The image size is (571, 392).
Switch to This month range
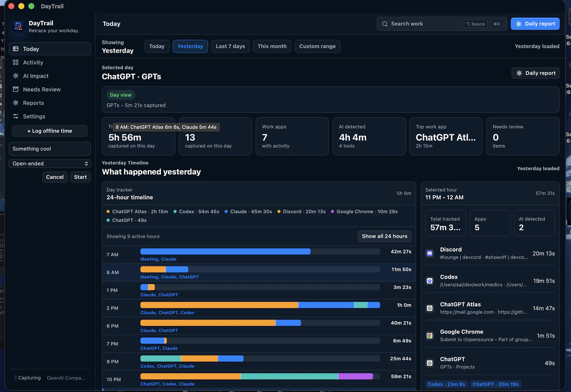pos(272,46)
